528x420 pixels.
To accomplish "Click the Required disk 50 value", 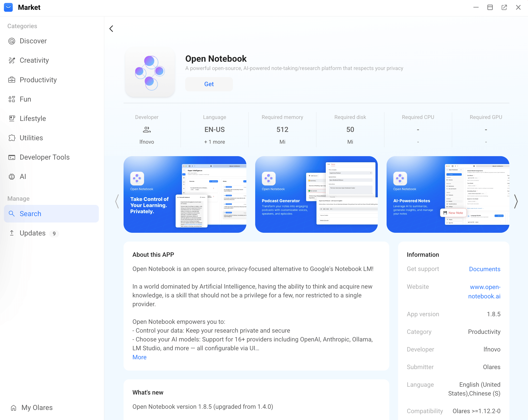I will click(x=350, y=129).
